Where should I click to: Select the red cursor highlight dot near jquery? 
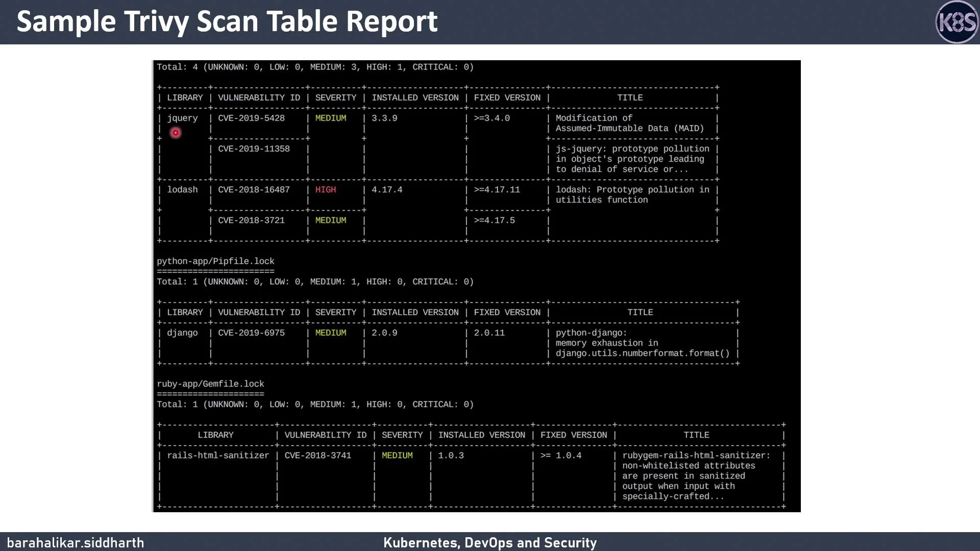point(175,133)
